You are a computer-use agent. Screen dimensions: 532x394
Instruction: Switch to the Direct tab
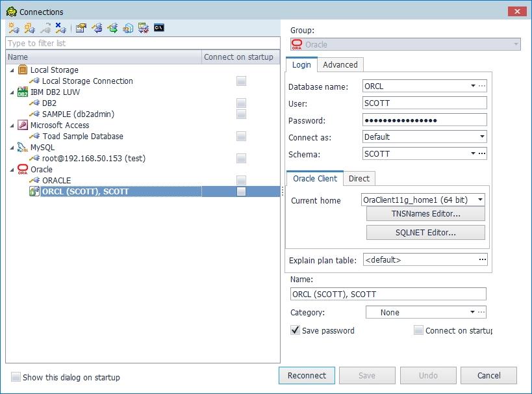(x=359, y=179)
